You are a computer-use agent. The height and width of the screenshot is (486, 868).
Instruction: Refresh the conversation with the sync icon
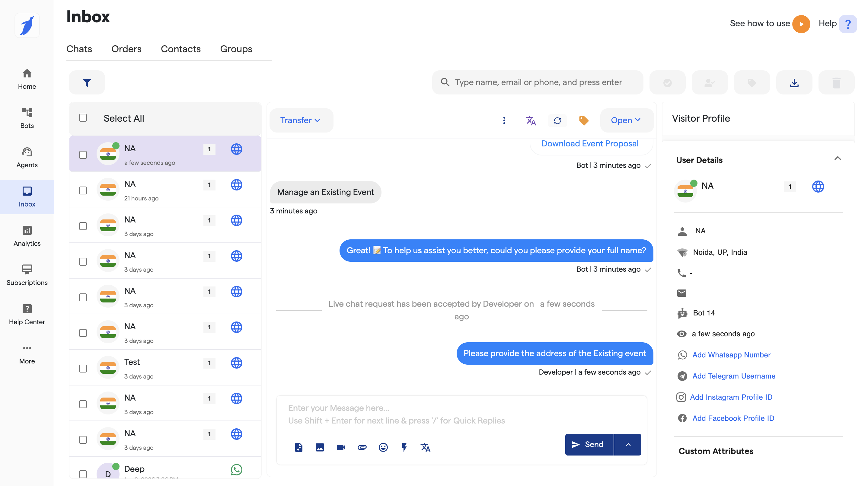557,120
